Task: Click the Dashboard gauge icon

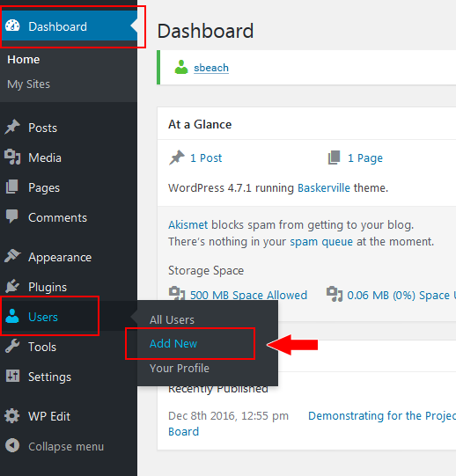Action: 12,26
